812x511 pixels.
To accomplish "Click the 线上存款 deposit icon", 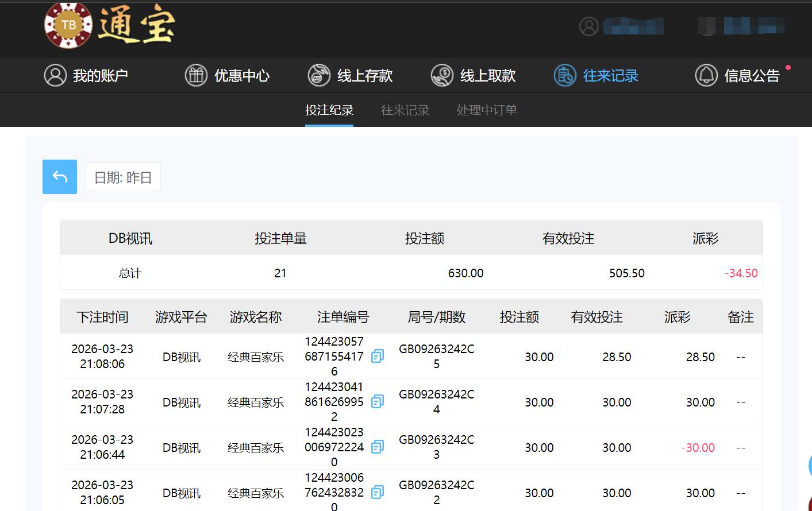I will [x=320, y=75].
